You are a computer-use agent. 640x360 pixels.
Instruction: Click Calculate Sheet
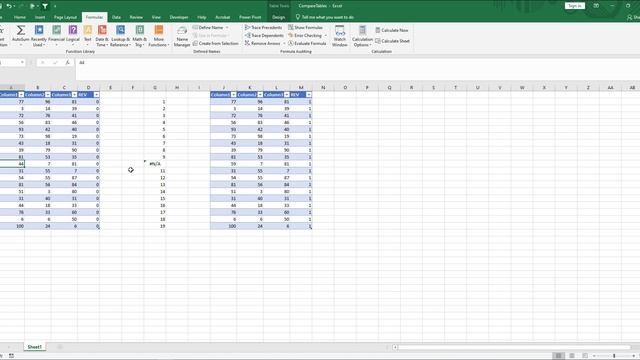(x=392, y=41)
